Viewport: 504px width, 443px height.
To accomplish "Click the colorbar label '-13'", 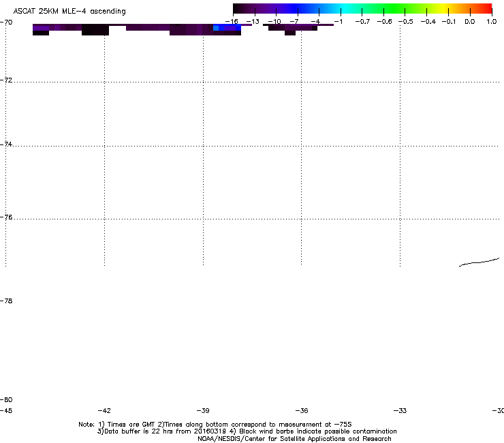I will [252, 22].
